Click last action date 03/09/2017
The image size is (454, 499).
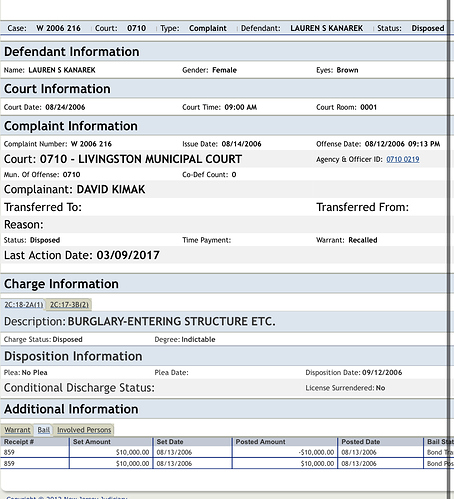click(128, 255)
